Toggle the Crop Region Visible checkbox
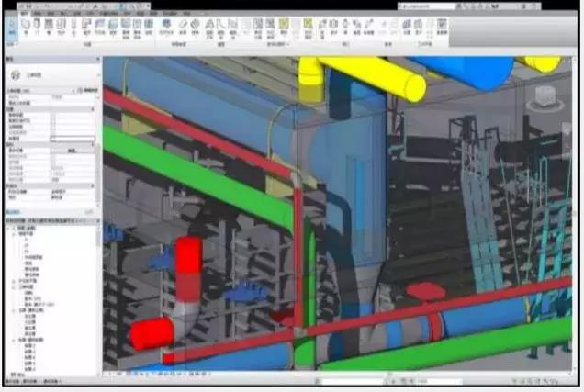 (x=53, y=120)
